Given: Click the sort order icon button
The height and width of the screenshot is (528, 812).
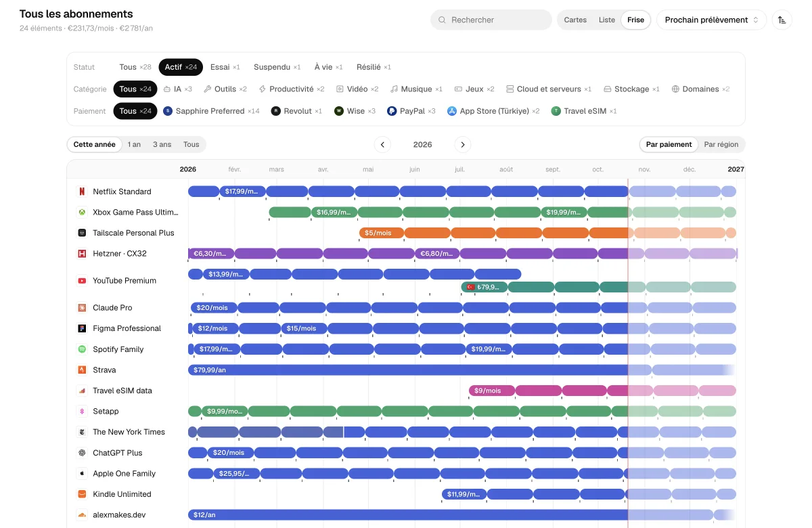Looking at the screenshot, I should pyautogui.click(x=782, y=20).
